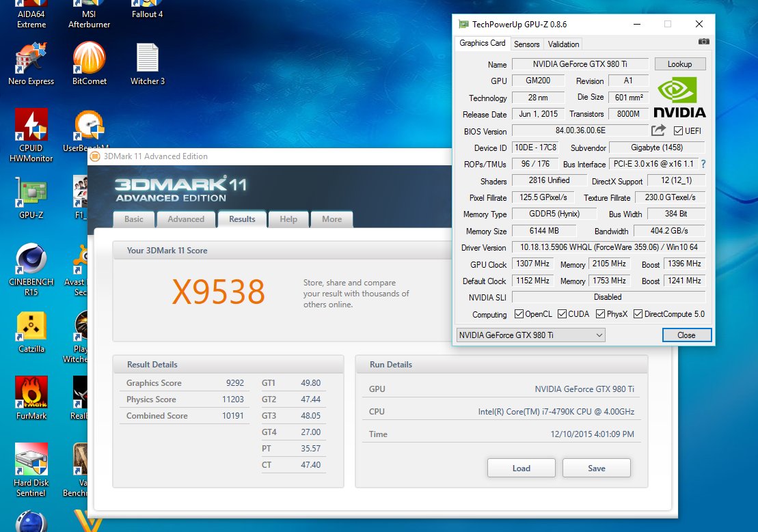
Task: Click the Subvendor Gigabyte (1458) field
Action: coord(657,148)
